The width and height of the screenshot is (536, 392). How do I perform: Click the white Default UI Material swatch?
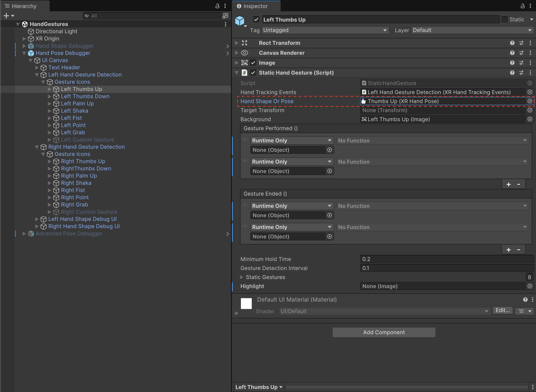click(x=246, y=304)
